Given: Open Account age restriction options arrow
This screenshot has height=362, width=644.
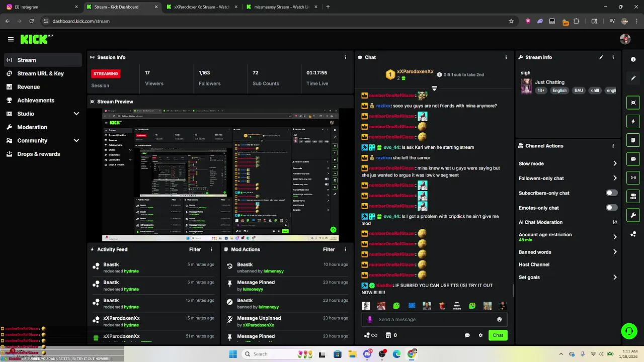Looking at the screenshot, I should tap(615, 237).
